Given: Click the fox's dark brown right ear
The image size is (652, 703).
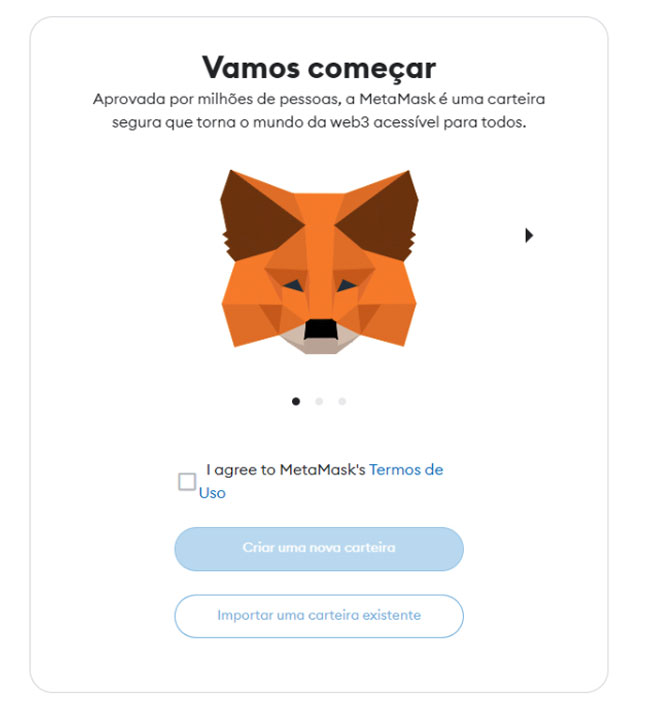Looking at the screenshot, I should (381, 217).
